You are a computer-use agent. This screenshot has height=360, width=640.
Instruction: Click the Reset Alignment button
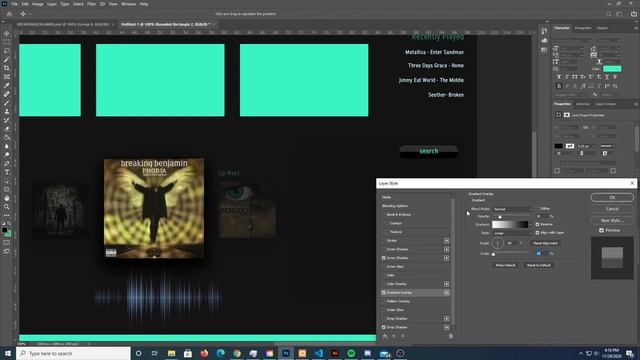pyautogui.click(x=545, y=243)
